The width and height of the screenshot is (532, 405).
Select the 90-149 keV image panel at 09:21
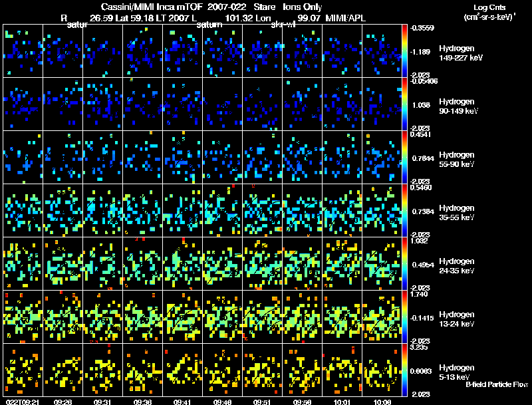[x=23, y=104]
